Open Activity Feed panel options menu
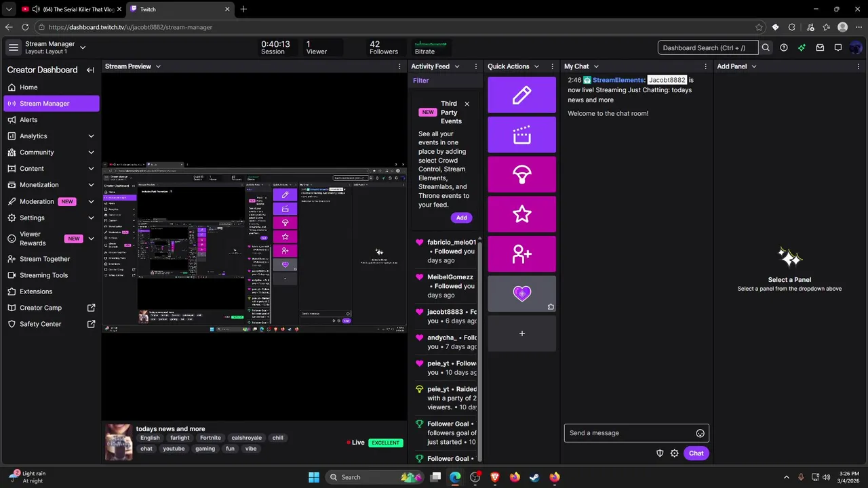The height and width of the screenshot is (488, 868). [476, 66]
